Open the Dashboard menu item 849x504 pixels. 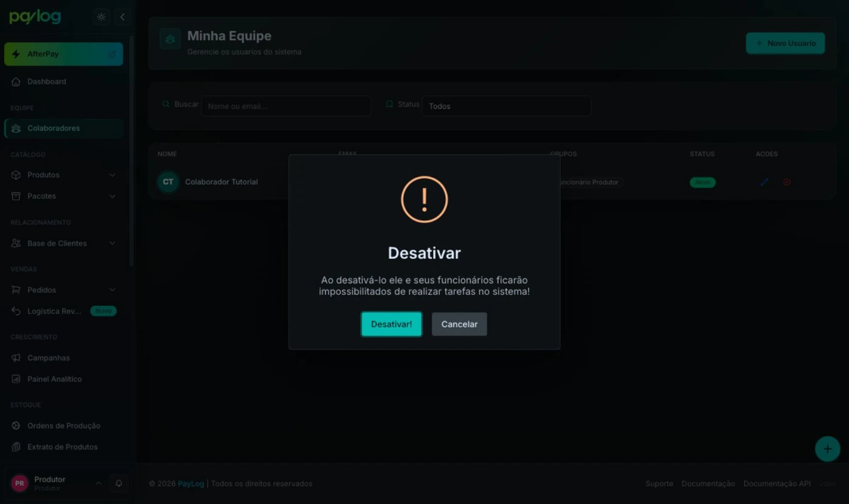click(64, 81)
